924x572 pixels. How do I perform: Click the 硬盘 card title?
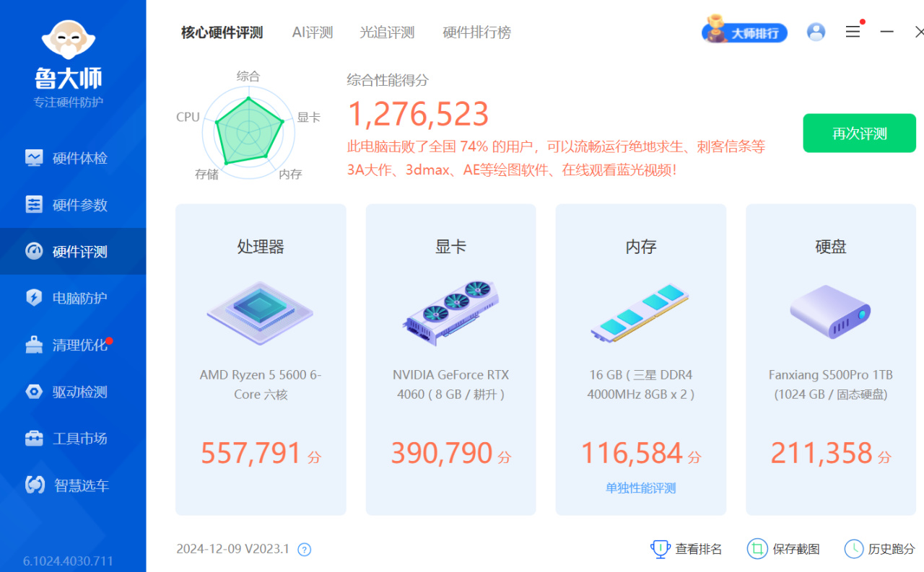[x=831, y=247]
